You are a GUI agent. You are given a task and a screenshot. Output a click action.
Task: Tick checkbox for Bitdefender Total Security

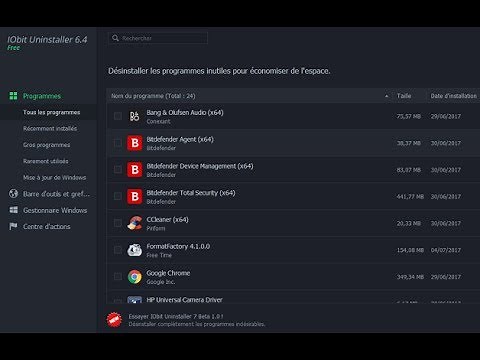click(118, 196)
